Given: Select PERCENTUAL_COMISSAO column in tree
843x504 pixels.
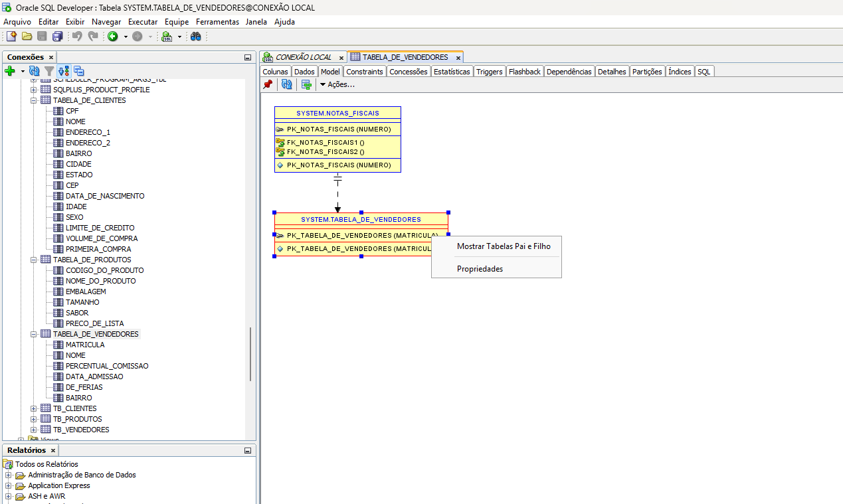Looking at the screenshot, I should [x=106, y=366].
